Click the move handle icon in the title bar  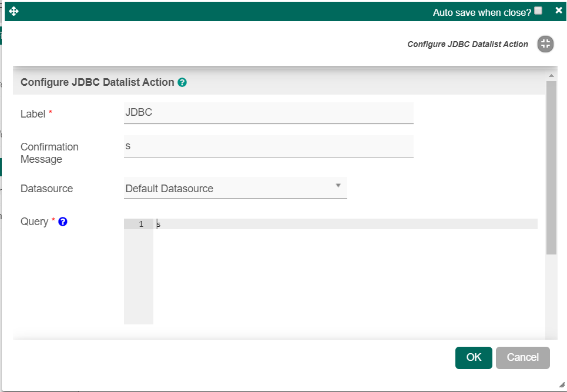tap(14, 12)
